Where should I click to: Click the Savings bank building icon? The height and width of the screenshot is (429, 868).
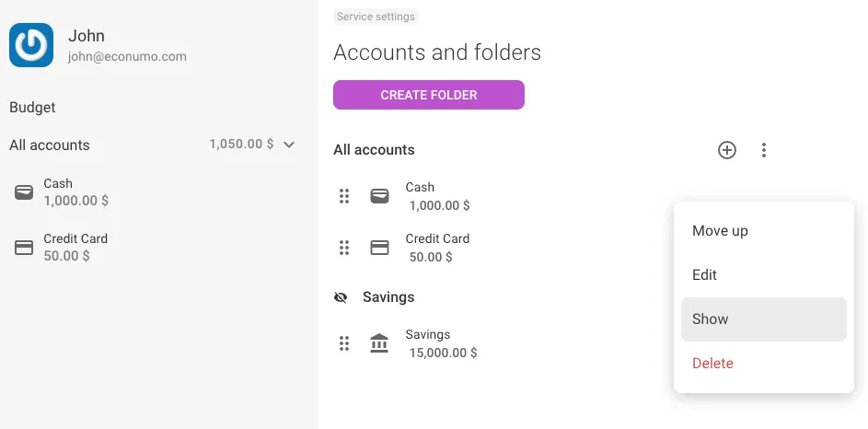(379, 343)
